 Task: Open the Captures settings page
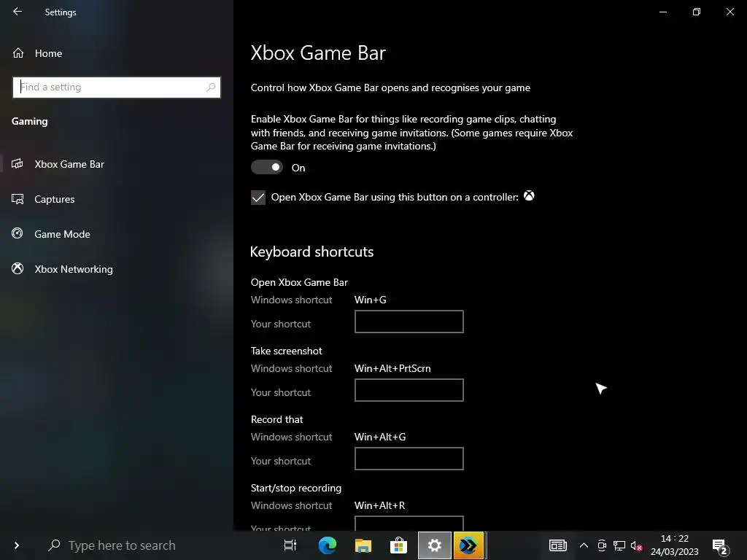click(x=54, y=199)
